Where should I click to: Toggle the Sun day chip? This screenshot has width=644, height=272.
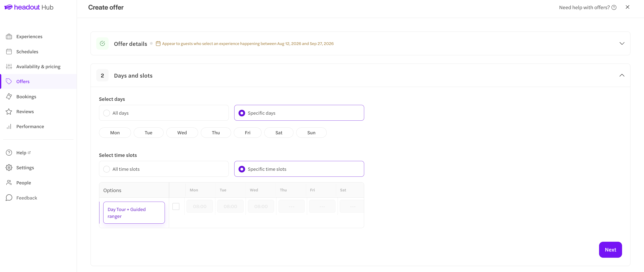[x=311, y=133]
